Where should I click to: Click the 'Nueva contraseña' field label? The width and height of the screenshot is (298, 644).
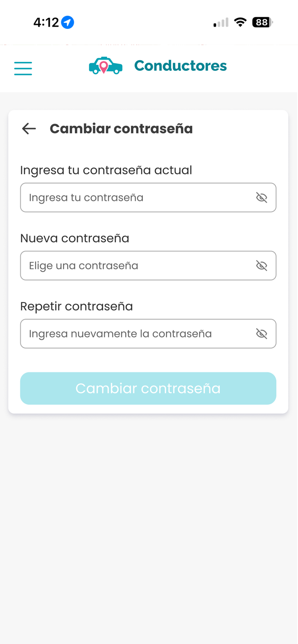pos(74,238)
